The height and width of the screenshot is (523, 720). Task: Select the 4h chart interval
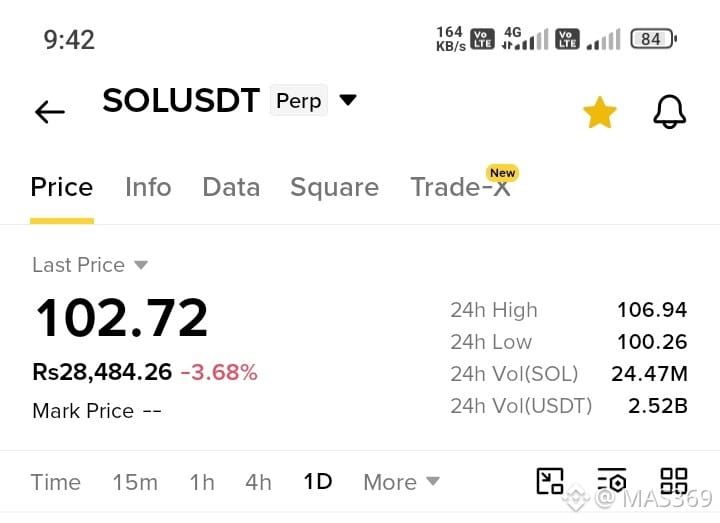[259, 482]
